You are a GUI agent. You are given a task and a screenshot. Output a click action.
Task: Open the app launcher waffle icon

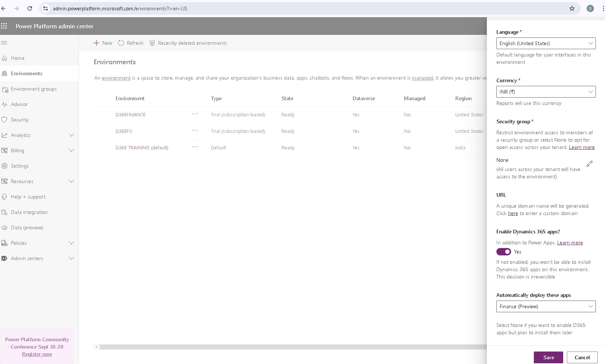pyautogui.click(x=4, y=26)
